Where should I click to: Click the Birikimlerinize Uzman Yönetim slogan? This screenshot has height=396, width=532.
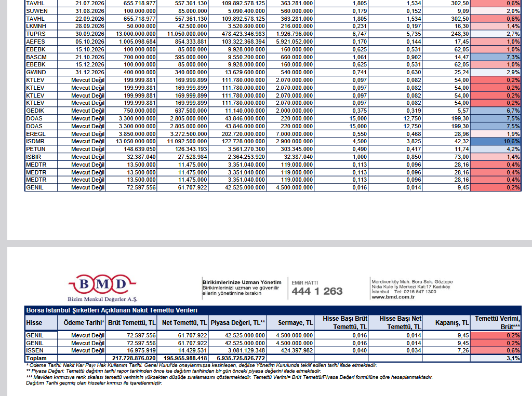point(242,282)
